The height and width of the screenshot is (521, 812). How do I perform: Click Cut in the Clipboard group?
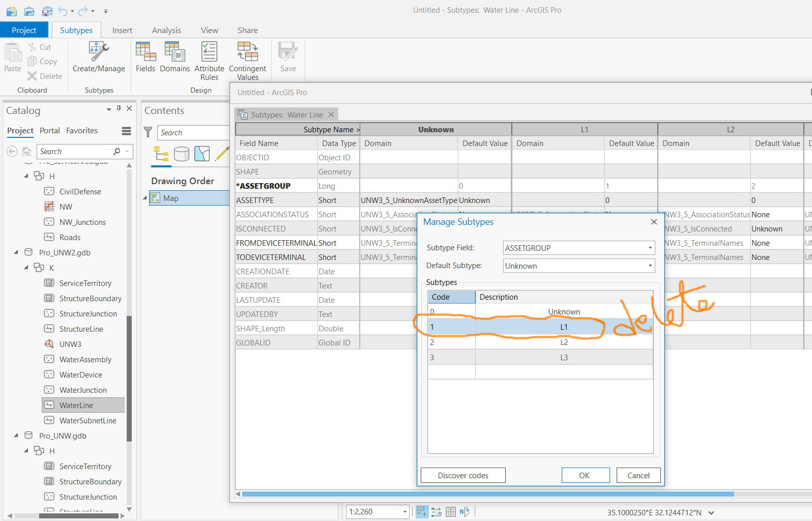point(40,47)
